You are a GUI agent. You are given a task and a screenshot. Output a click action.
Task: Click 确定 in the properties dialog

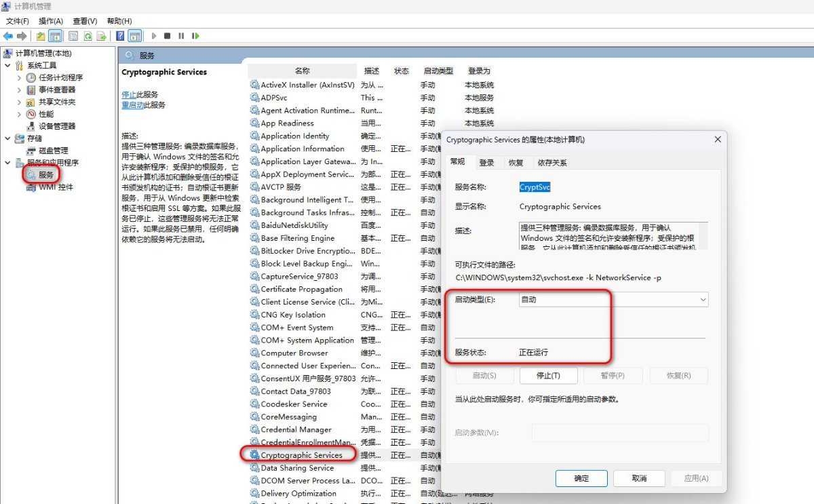pos(581,478)
